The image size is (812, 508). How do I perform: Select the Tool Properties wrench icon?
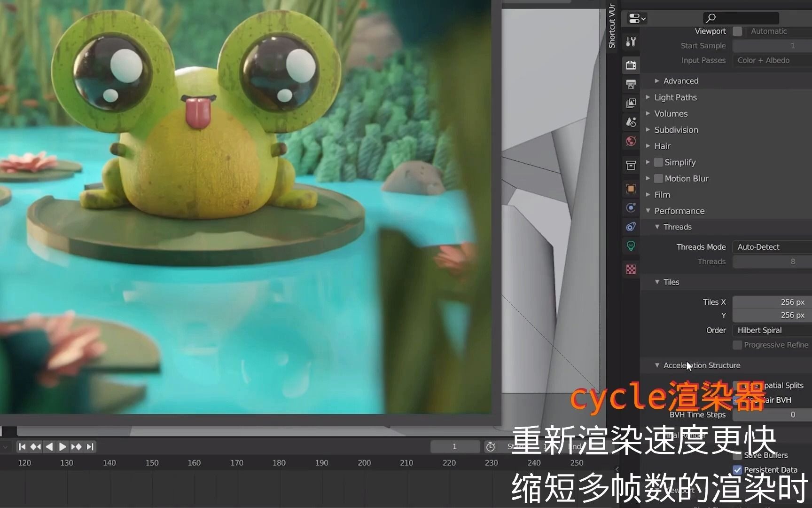pyautogui.click(x=631, y=41)
